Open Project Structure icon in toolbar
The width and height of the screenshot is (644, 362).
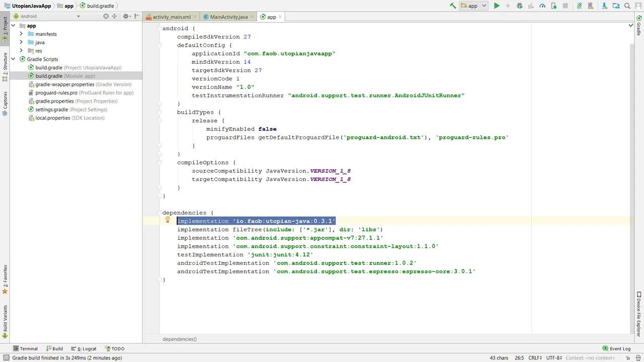[x=616, y=6]
